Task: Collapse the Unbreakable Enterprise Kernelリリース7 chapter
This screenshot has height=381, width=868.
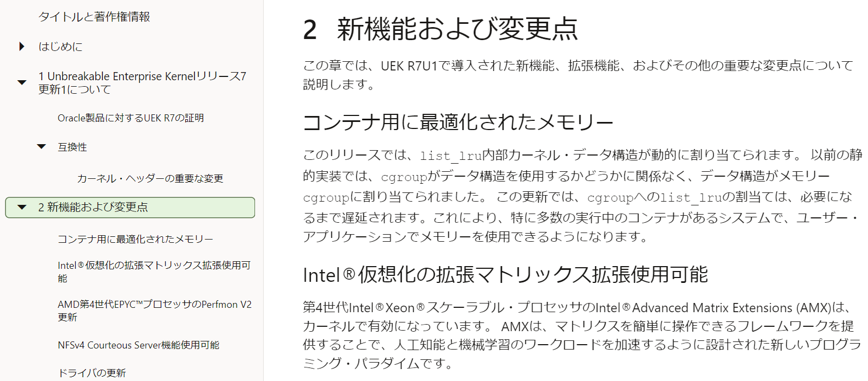Action: (x=22, y=82)
